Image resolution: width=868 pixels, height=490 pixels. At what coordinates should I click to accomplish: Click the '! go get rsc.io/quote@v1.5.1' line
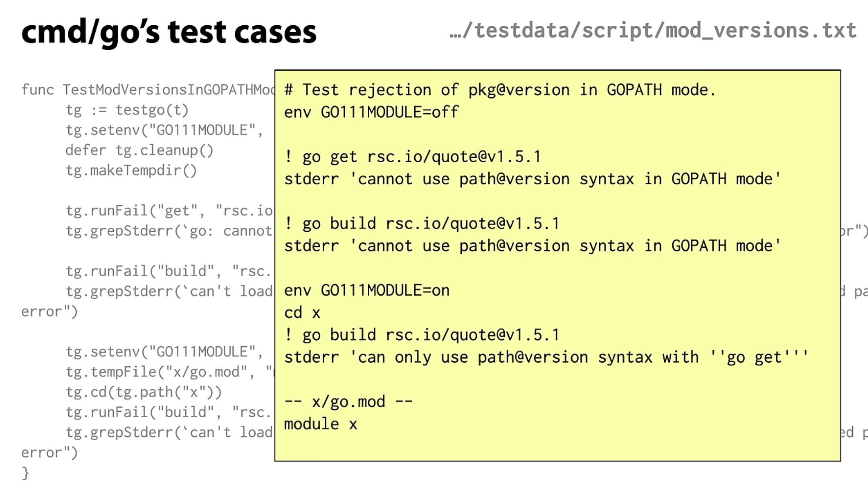pyautogui.click(x=413, y=157)
